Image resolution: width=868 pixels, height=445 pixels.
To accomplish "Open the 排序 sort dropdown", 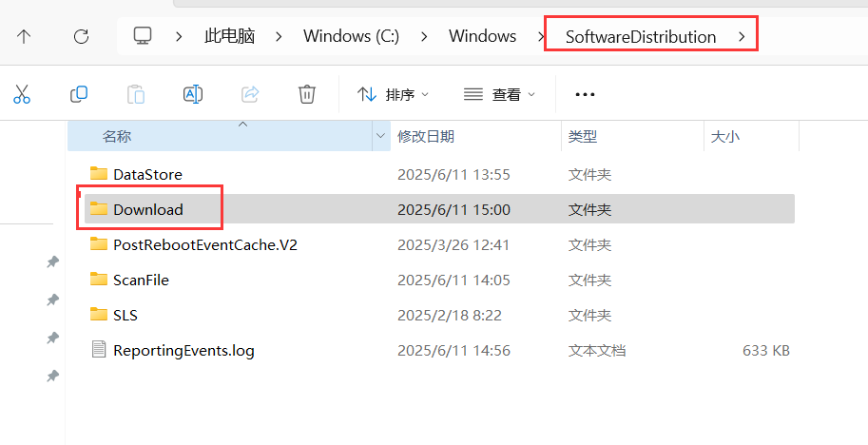I will click(393, 95).
